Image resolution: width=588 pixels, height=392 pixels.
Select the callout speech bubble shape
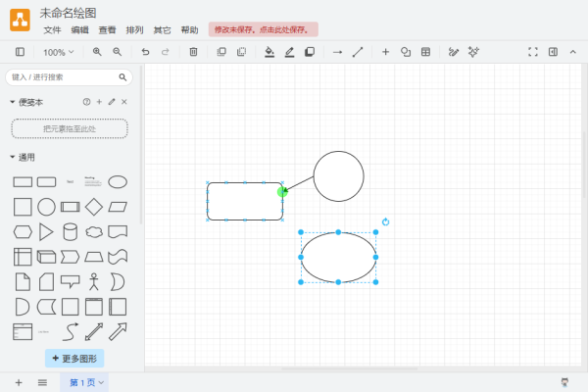pos(71,281)
